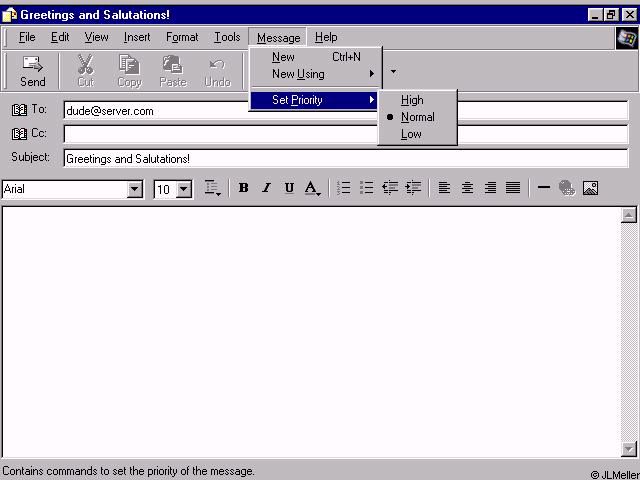Click the Cc: label button
Image resolution: width=640 pixels, height=480 pixels.
[38, 133]
